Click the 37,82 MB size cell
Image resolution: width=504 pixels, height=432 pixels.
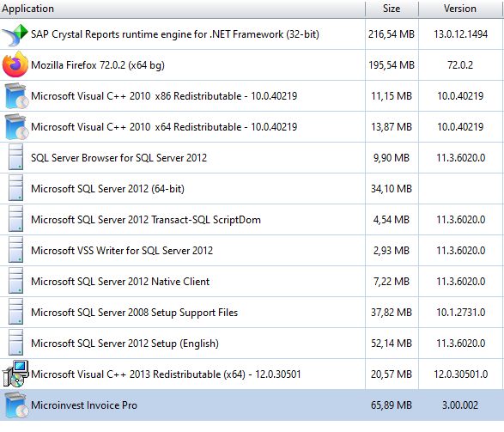tap(392, 312)
